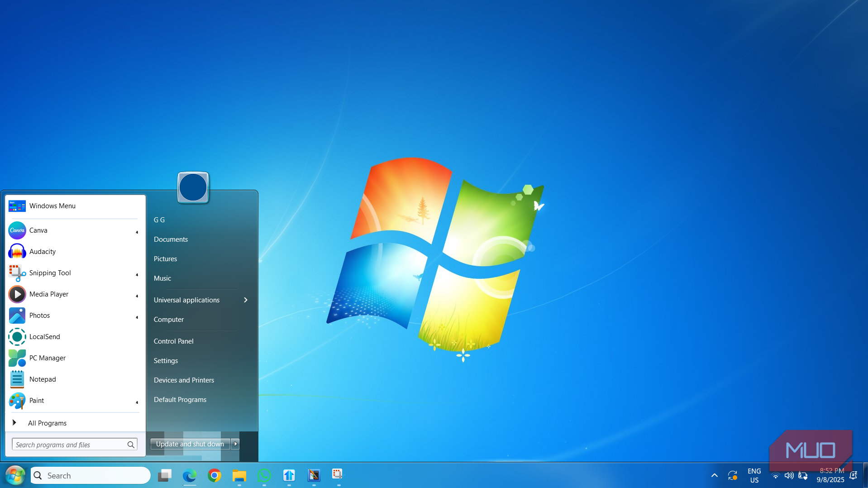Open WhatsApp from the taskbar

[264, 475]
